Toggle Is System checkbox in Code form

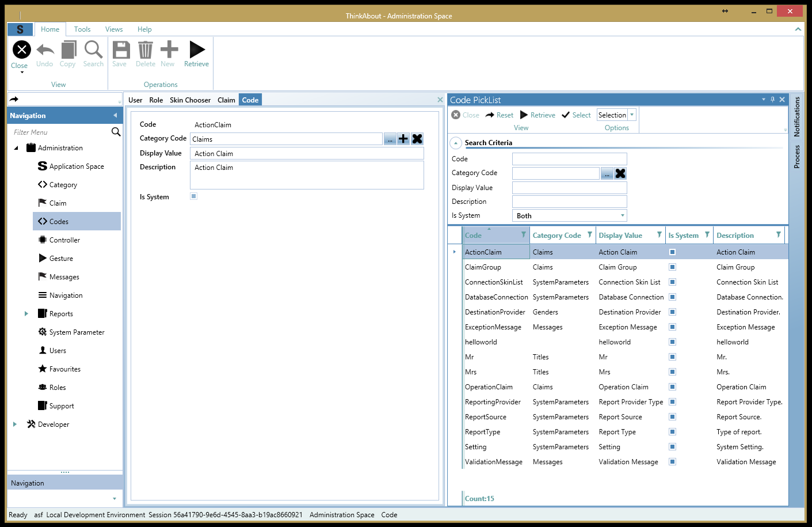[194, 196]
